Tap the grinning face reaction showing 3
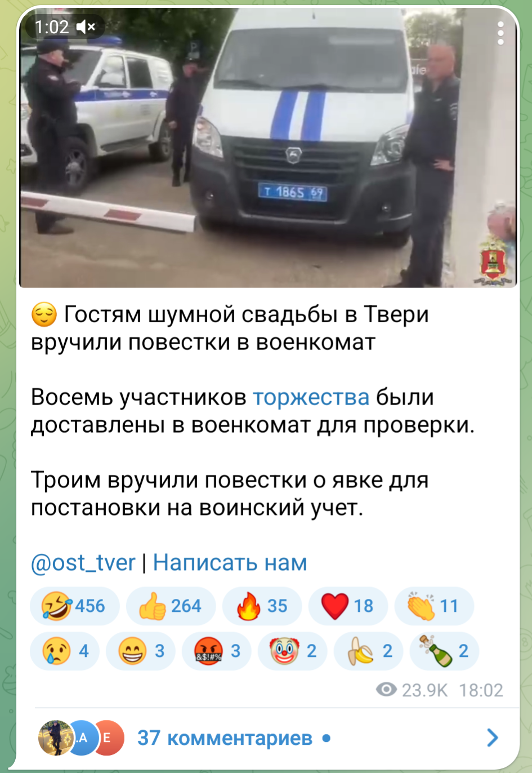This screenshot has width=532, height=773. point(140,651)
